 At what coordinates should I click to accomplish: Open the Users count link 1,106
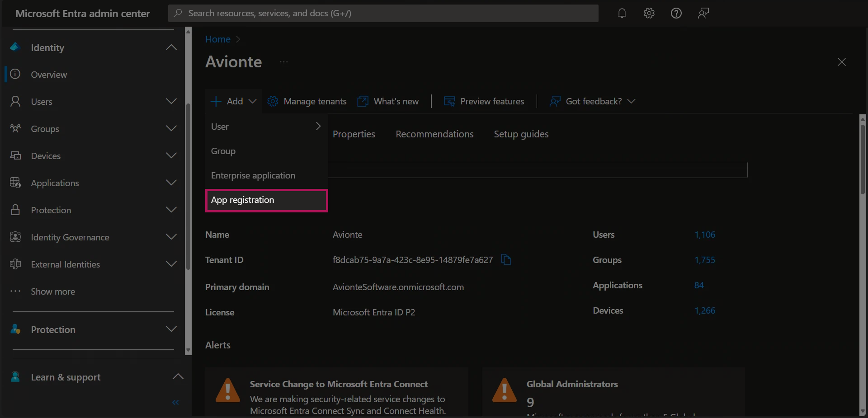tap(704, 235)
